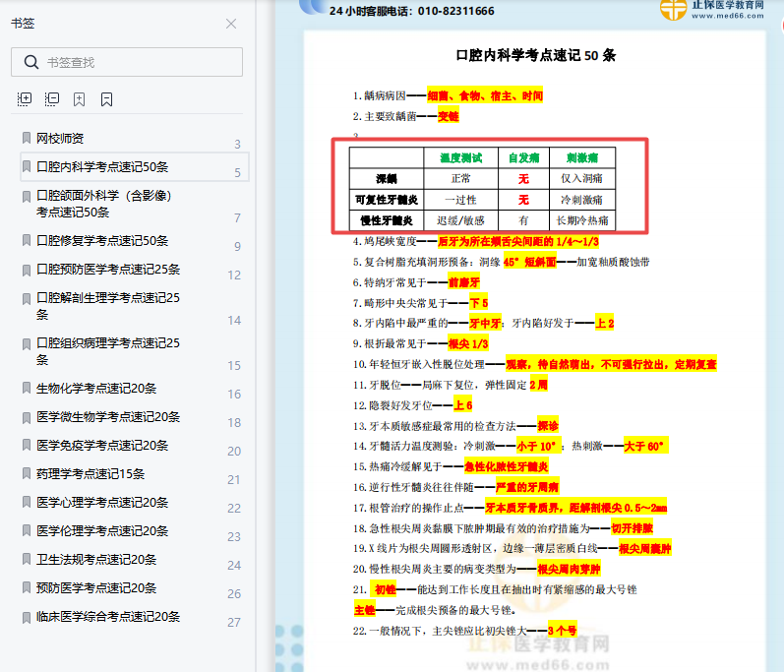This screenshot has height=672, width=784.
Task: Click the red-bordered pulpitis comparison table
Action: point(490,187)
